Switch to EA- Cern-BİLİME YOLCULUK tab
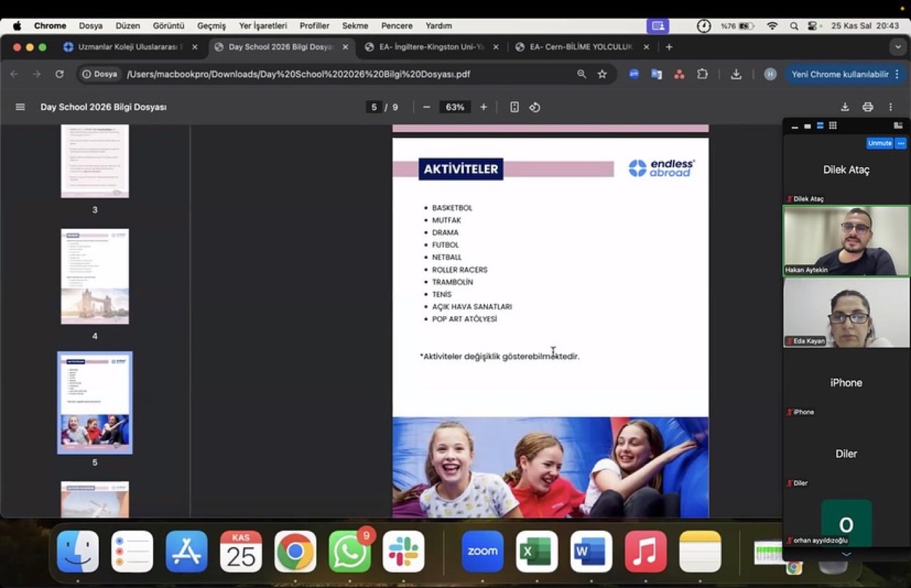Screen dimensions: 911x588 coord(581,47)
